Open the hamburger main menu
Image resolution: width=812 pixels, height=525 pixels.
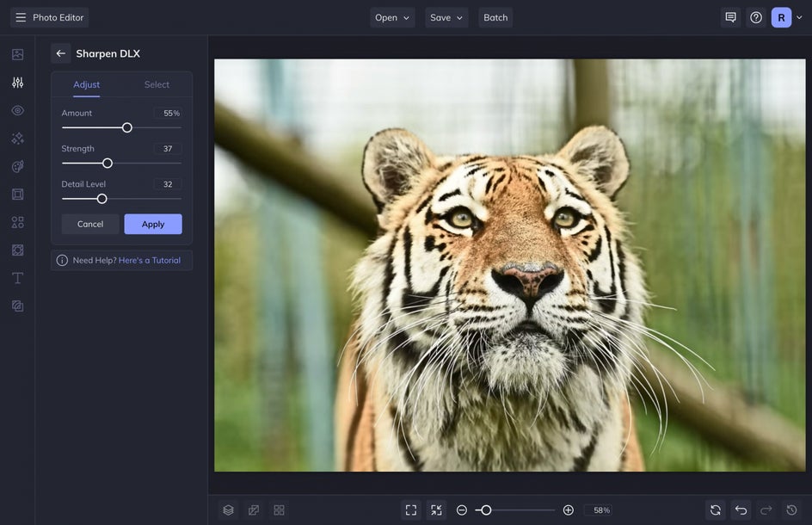(x=21, y=17)
